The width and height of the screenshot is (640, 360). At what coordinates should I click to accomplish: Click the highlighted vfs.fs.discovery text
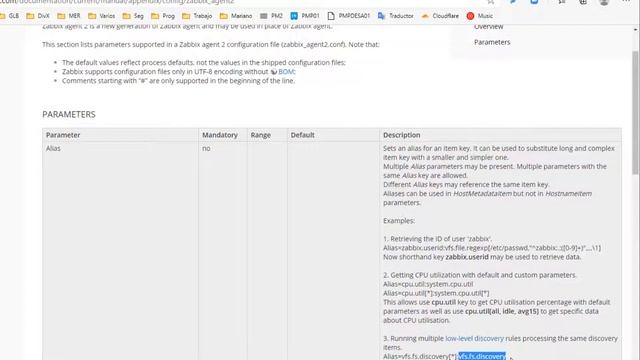tap(482, 356)
